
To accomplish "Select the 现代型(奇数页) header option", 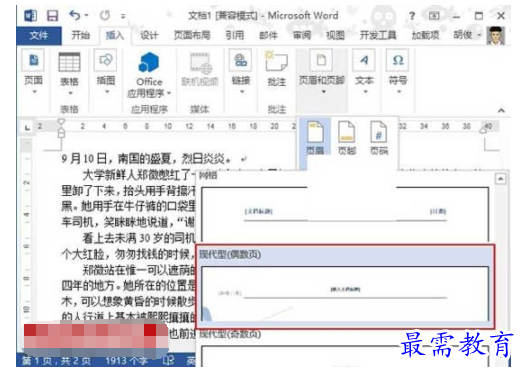I will (344, 355).
